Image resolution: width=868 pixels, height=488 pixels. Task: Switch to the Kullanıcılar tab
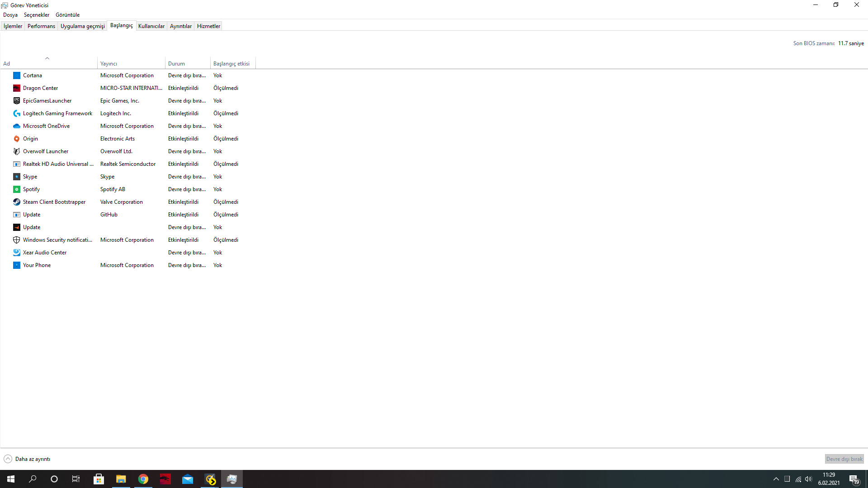pos(151,26)
